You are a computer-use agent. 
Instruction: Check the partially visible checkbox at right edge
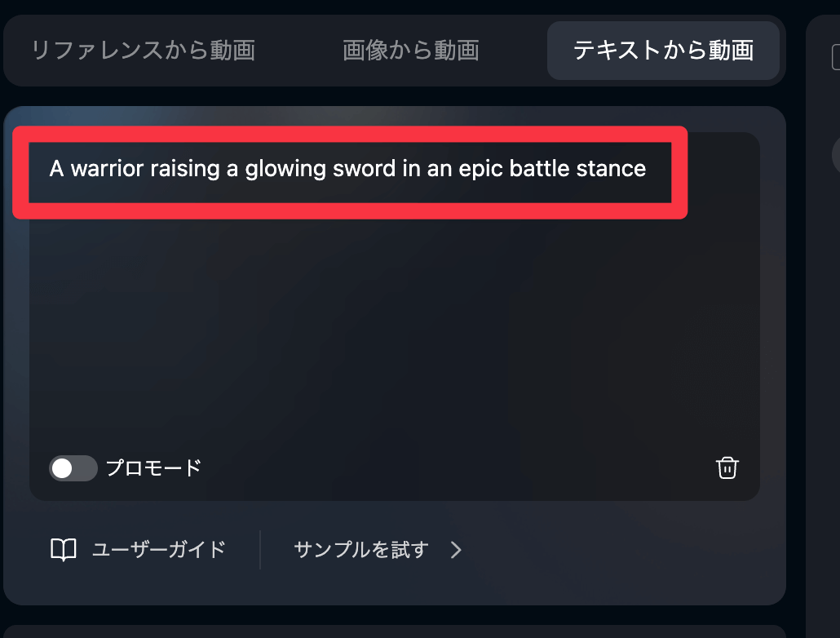pyautogui.click(x=835, y=57)
